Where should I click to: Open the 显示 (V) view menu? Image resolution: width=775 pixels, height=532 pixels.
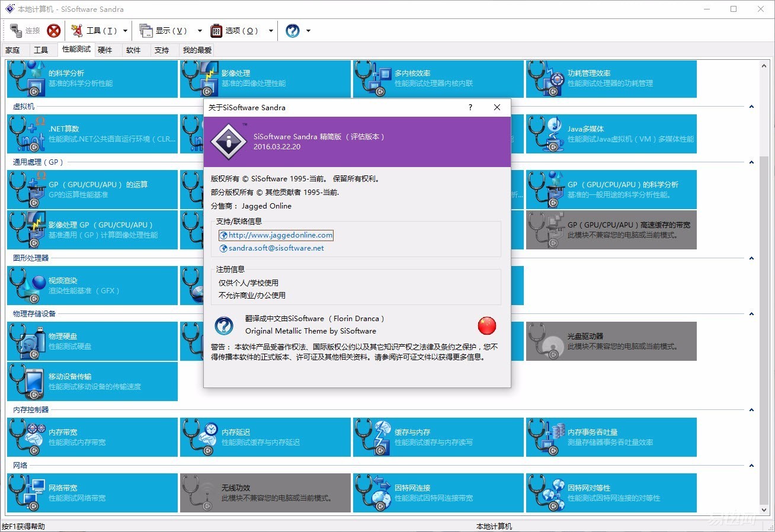click(x=165, y=31)
